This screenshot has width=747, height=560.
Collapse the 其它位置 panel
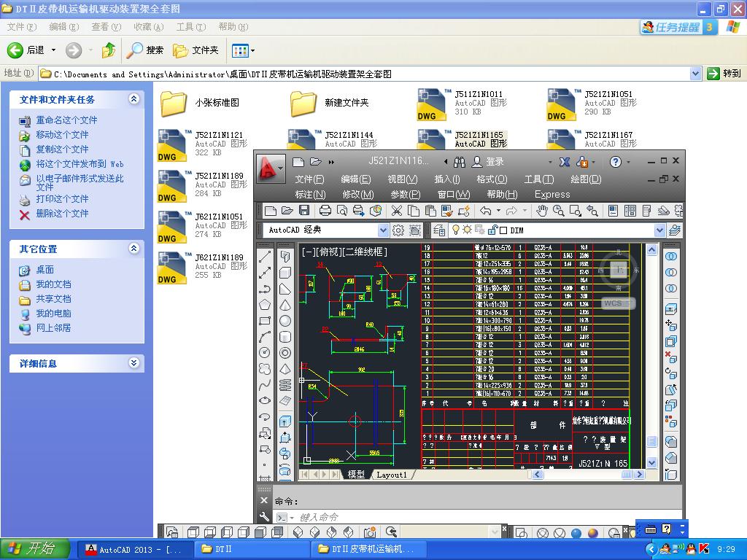click(134, 249)
